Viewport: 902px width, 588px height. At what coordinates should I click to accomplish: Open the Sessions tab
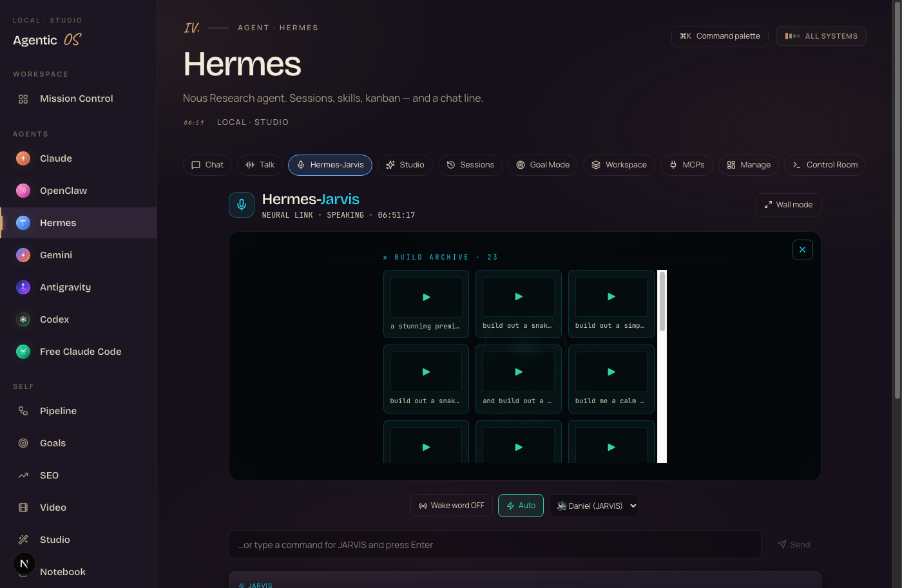470,165
